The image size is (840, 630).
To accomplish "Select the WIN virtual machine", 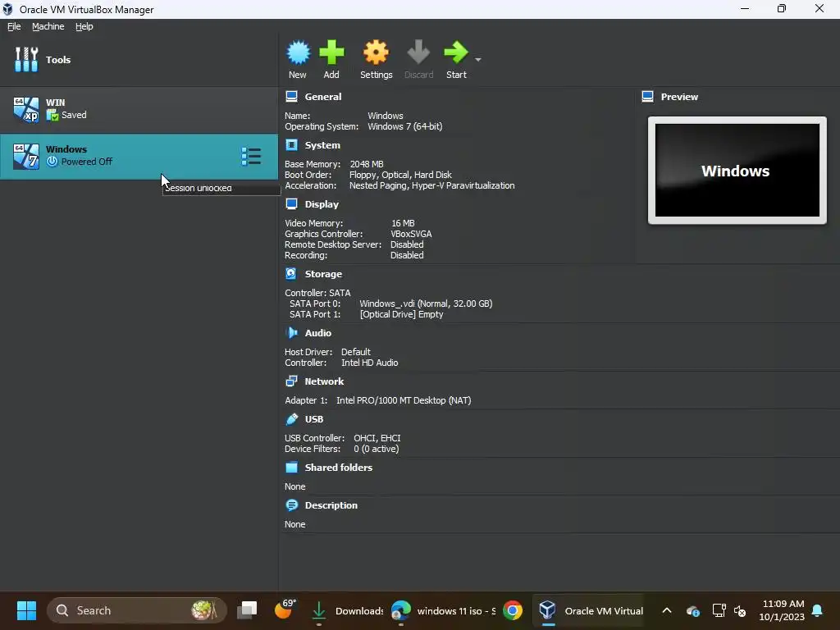I will [139, 109].
